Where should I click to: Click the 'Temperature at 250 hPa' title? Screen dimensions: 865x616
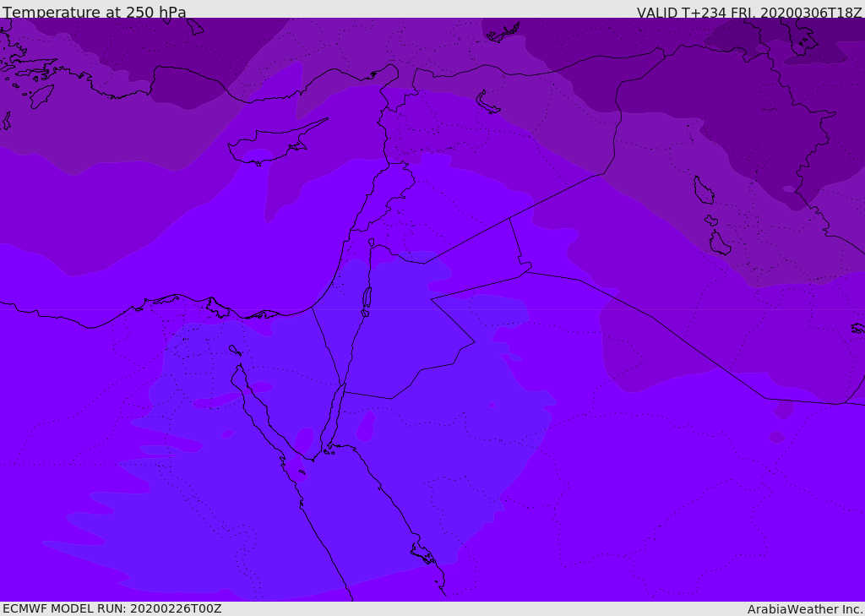coord(95,13)
